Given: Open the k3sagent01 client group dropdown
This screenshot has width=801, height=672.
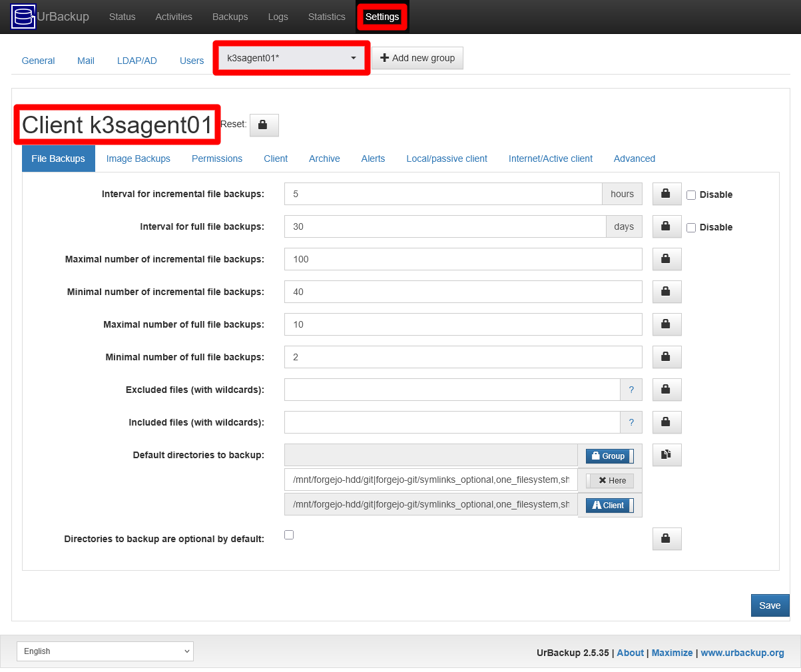Looking at the screenshot, I should (x=291, y=58).
